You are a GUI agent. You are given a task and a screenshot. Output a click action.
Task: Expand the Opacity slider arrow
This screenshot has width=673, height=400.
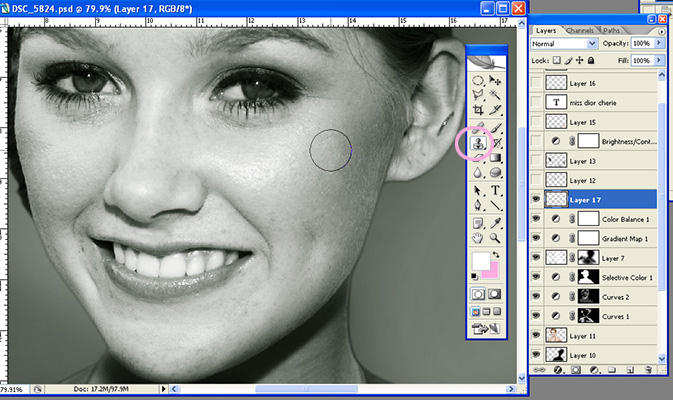point(660,44)
